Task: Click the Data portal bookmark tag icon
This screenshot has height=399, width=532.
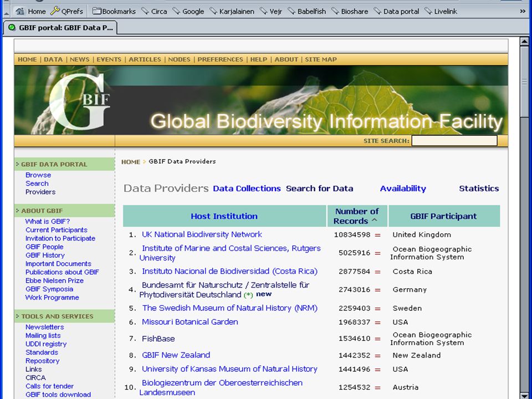Action: click(x=377, y=11)
